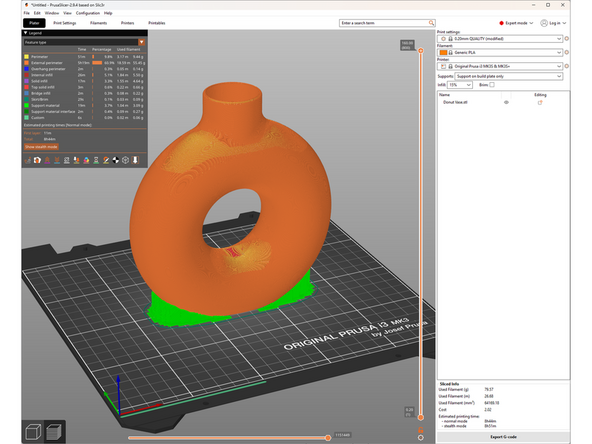Toggle Retractions visibility icon

[47, 160]
